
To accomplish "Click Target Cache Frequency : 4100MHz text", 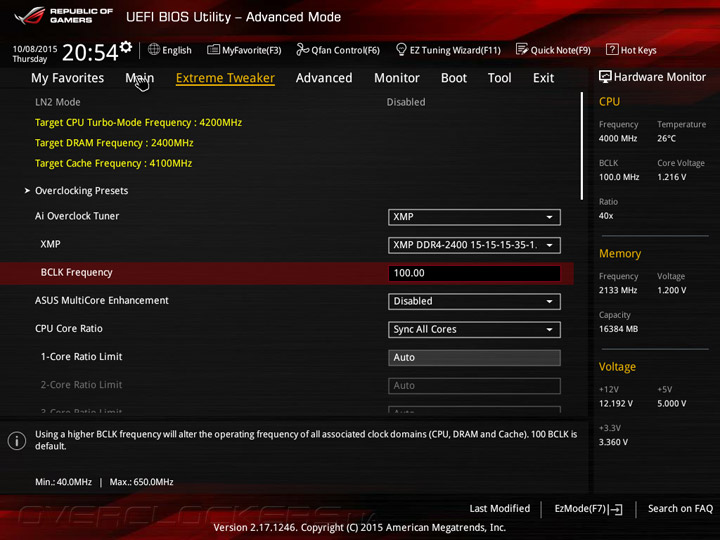I will [x=113, y=163].
